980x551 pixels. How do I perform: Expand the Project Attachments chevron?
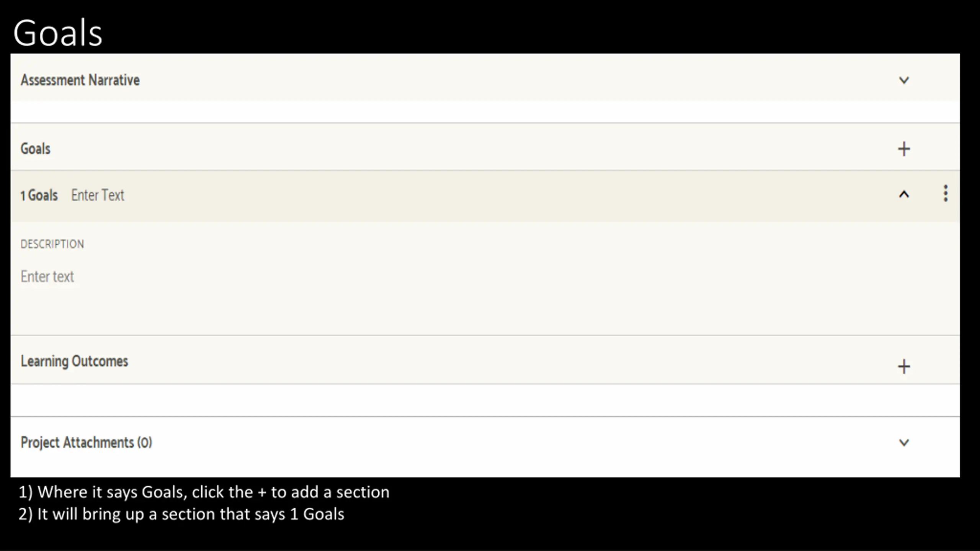tap(904, 442)
